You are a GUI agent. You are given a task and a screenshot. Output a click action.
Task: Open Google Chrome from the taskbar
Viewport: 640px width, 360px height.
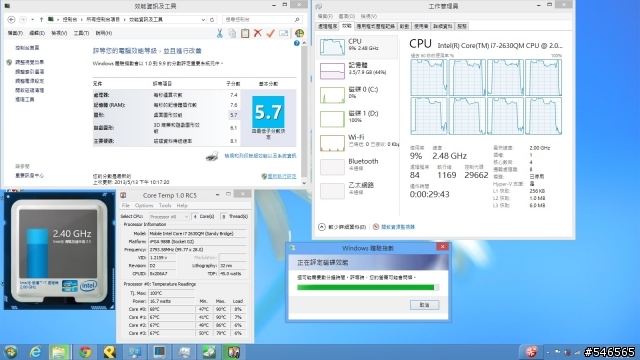[85, 352]
